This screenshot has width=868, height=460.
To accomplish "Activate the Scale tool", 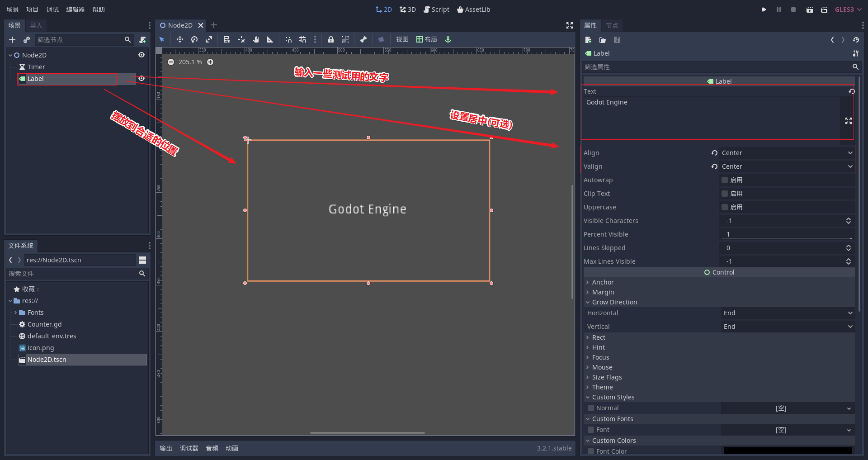I will click(x=209, y=39).
